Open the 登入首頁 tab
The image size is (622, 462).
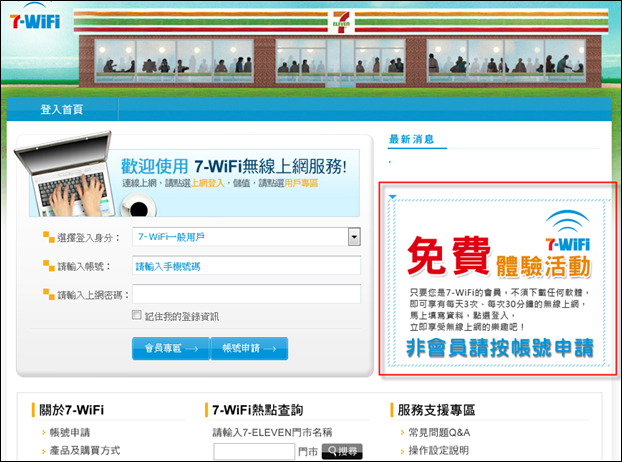[61, 109]
